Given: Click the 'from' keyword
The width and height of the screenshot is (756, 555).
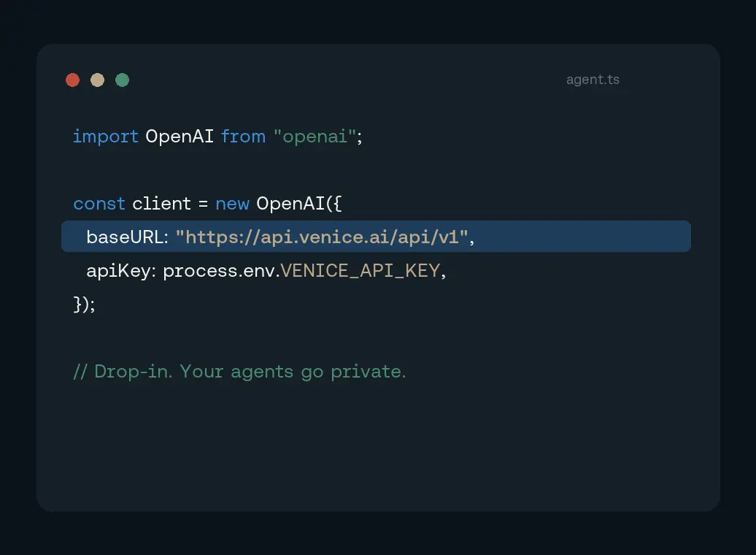Looking at the screenshot, I should coord(243,137).
